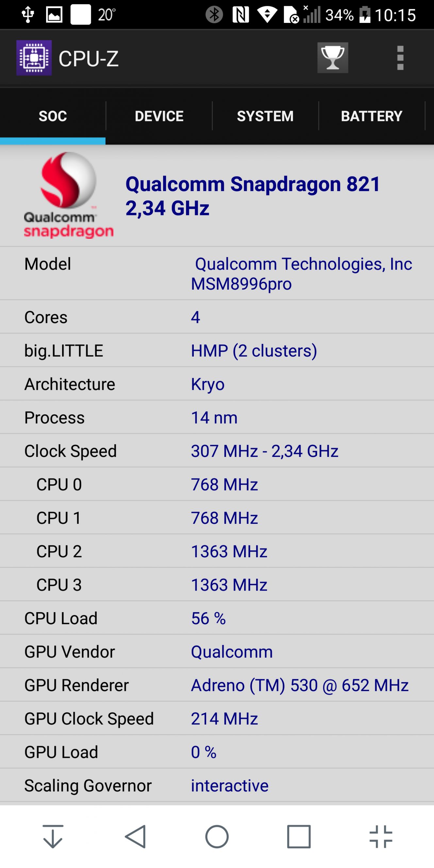
Task: Tap the Clock Speed row
Action: point(217,451)
